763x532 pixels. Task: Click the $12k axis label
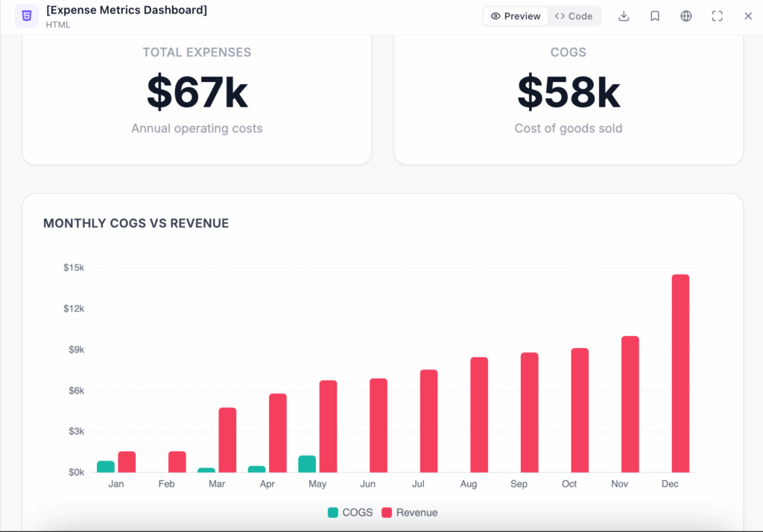[x=74, y=308]
